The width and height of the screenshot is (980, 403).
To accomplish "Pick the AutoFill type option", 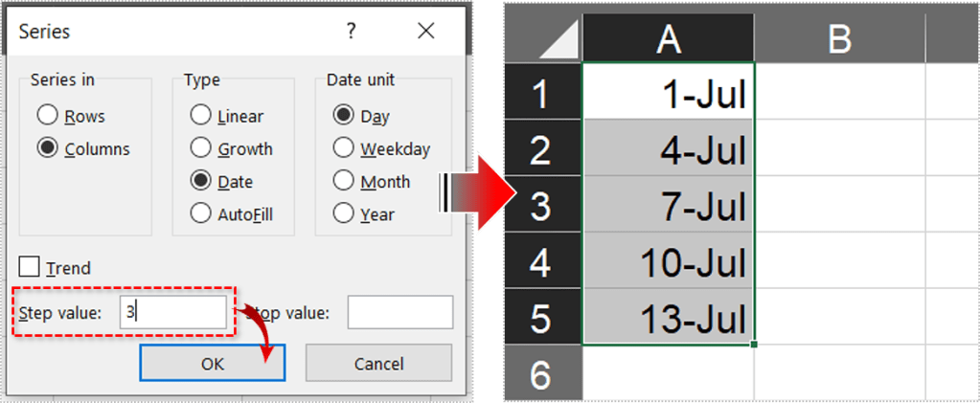I will [x=201, y=213].
